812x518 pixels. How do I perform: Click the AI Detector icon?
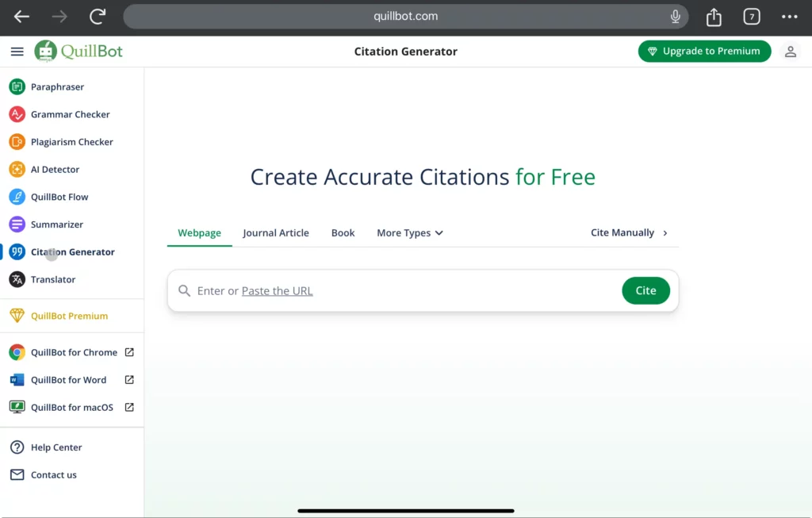click(x=17, y=169)
